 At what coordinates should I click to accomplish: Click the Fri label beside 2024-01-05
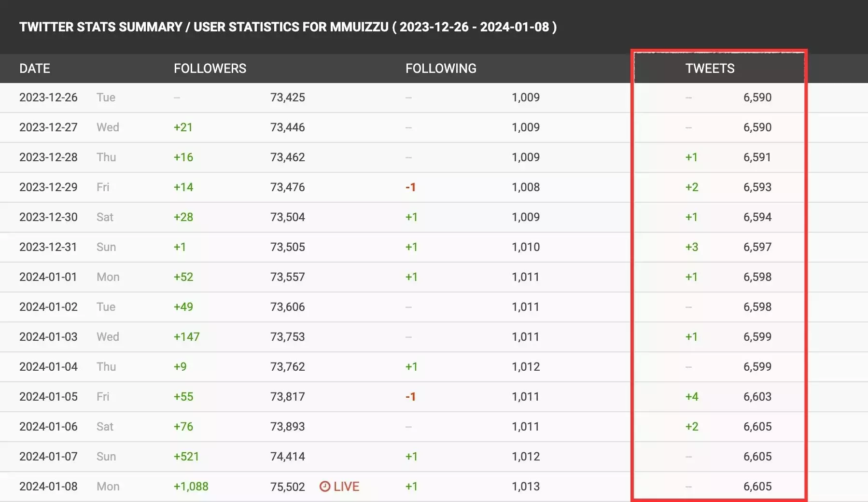coord(103,396)
